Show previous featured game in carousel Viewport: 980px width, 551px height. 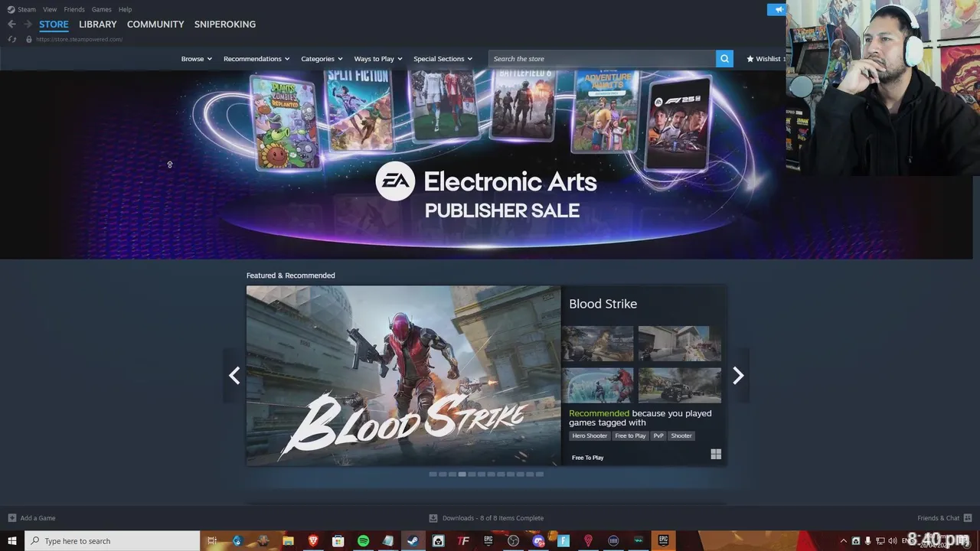pyautogui.click(x=234, y=375)
